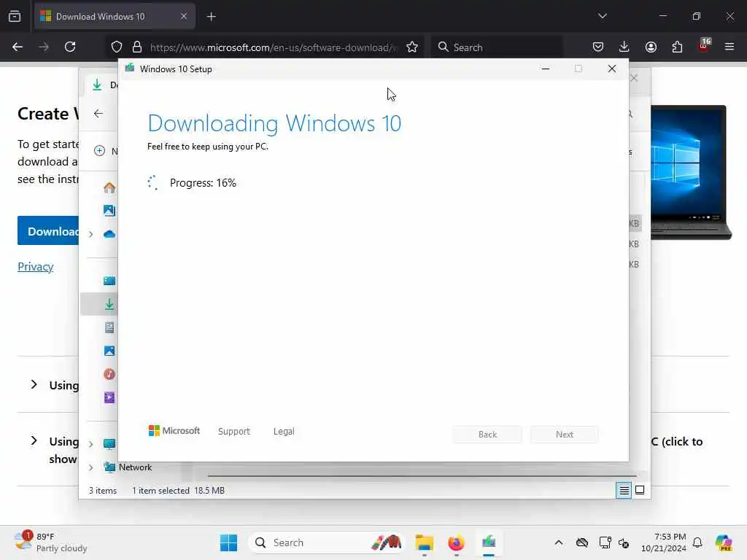Open notifications bell in taskbar
The width and height of the screenshot is (747, 560).
pos(697,542)
